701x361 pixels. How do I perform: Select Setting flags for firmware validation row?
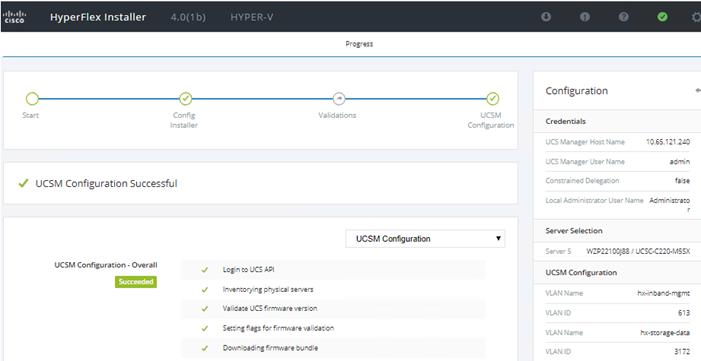tap(333, 328)
